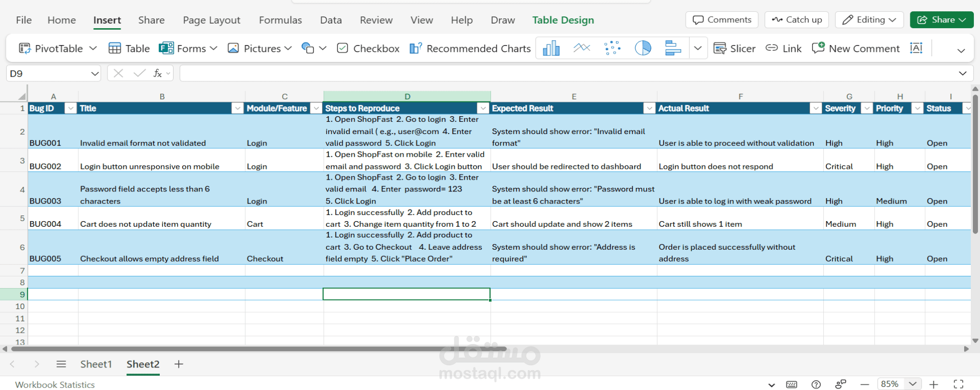Image resolution: width=980 pixels, height=390 pixels.
Task: Open the Table Design tab
Action: coord(563,20)
